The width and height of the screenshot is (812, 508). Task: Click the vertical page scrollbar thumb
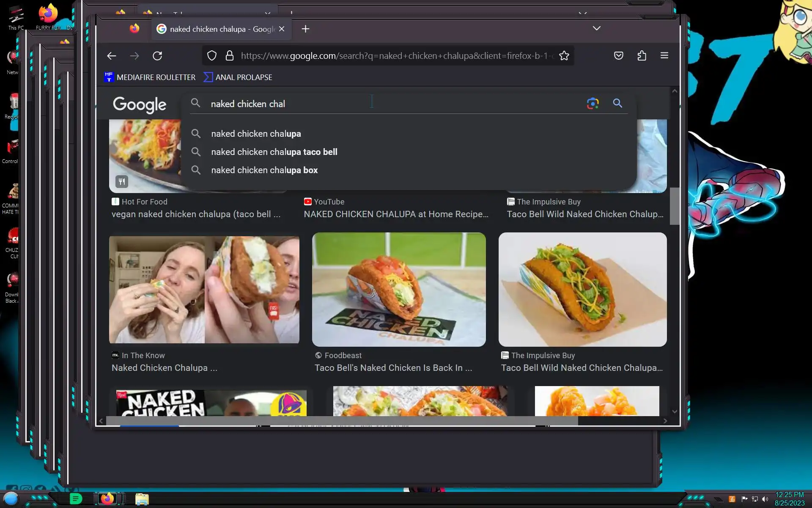[x=675, y=206]
